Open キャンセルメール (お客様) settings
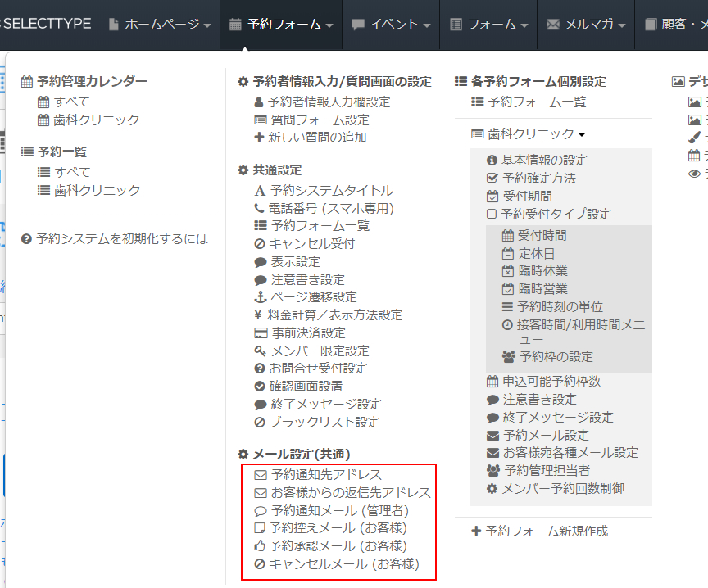The height and width of the screenshot is (588, 708). click(344, 563)
